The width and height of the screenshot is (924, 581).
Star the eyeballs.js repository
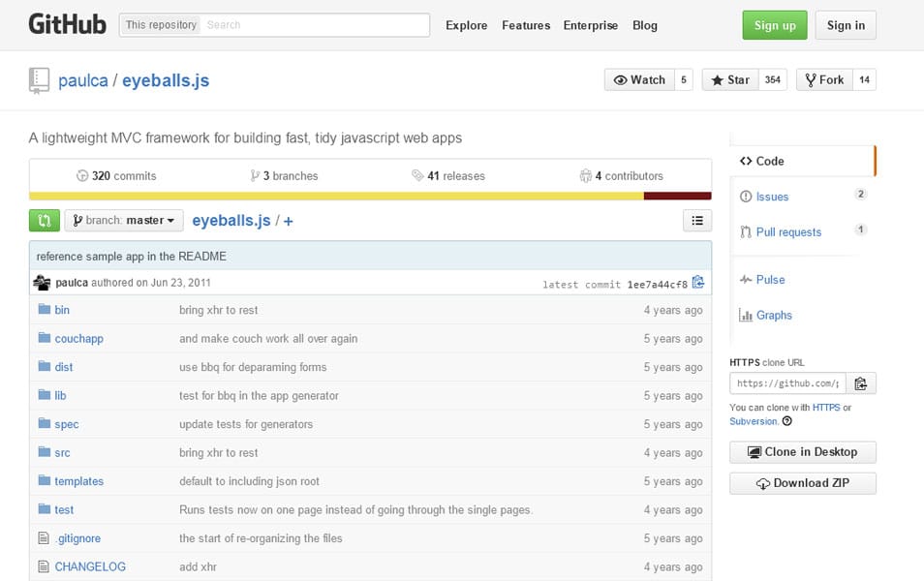(730, 79)
